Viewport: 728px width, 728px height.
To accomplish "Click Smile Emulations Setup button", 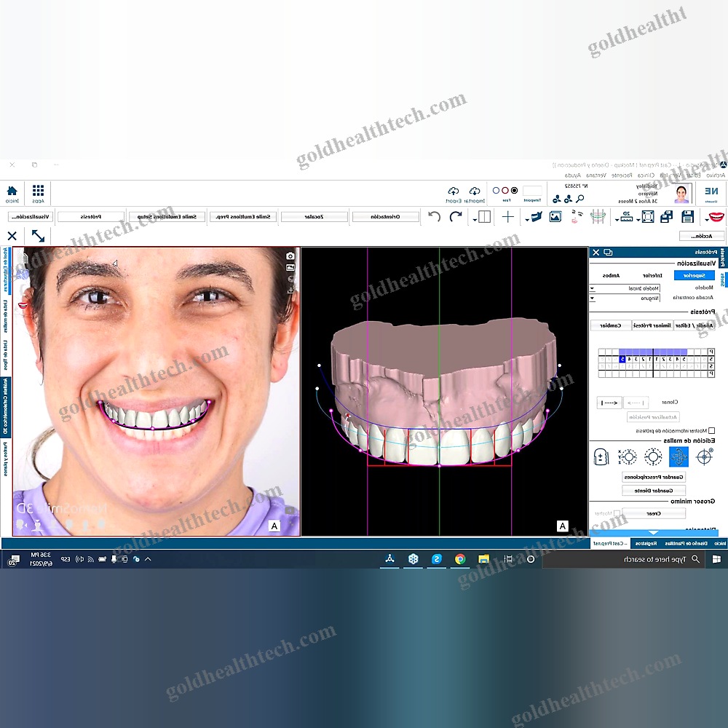I will 167,217.
